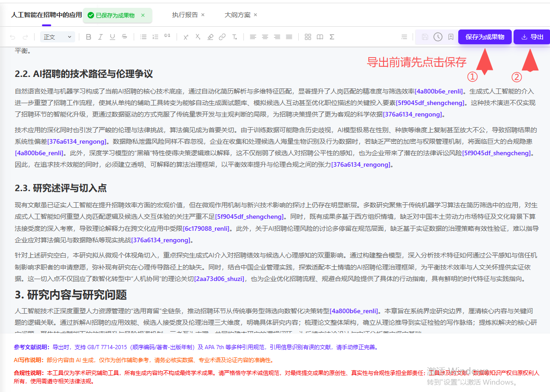Center align text
550x392 pixels.
tap(265, 37)
